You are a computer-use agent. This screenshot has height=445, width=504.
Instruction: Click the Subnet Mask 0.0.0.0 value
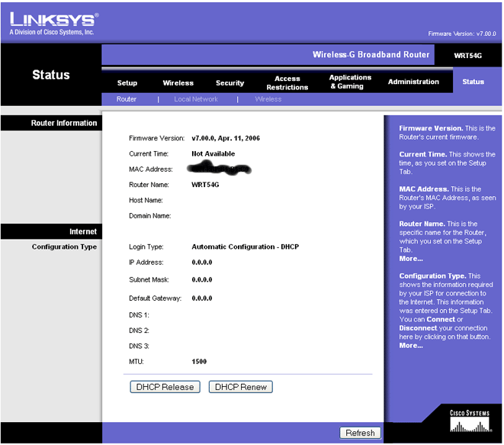(202, 280)
